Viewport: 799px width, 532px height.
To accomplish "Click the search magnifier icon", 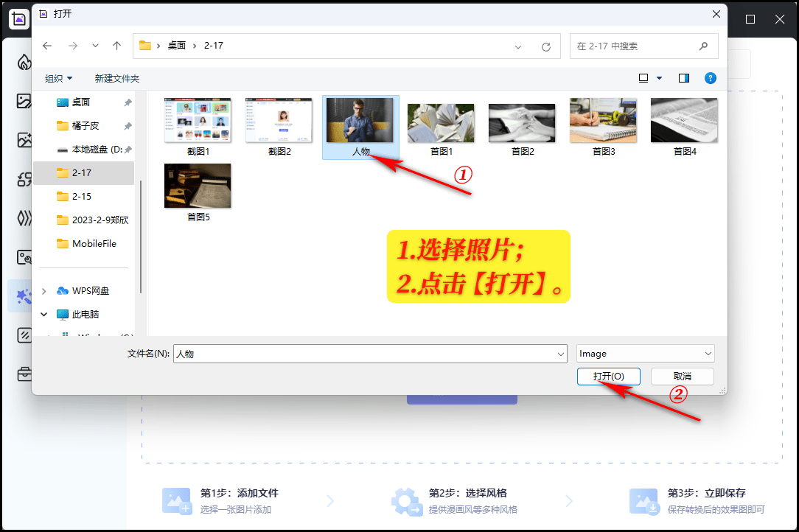I will pos(704,46).
